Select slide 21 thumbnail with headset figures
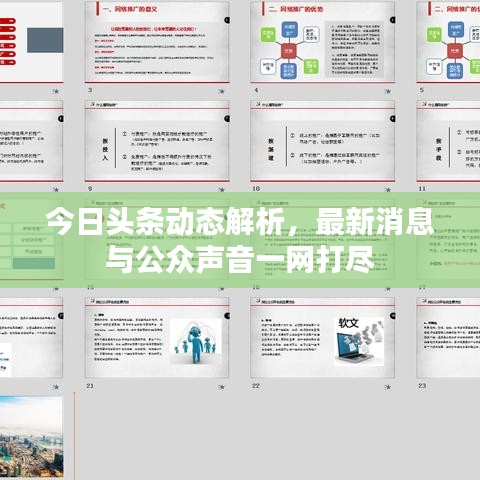This screenshot has width=480, height=480. click(157, 338)
